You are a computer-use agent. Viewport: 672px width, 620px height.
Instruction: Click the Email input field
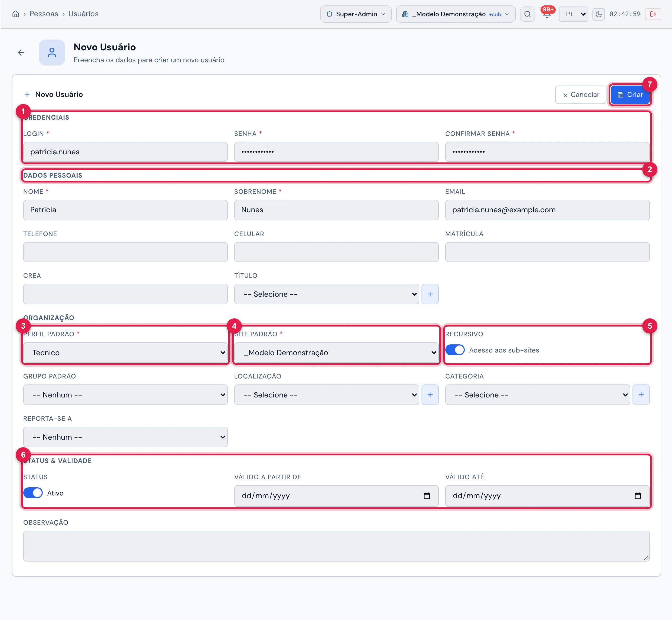click(547, 210)
